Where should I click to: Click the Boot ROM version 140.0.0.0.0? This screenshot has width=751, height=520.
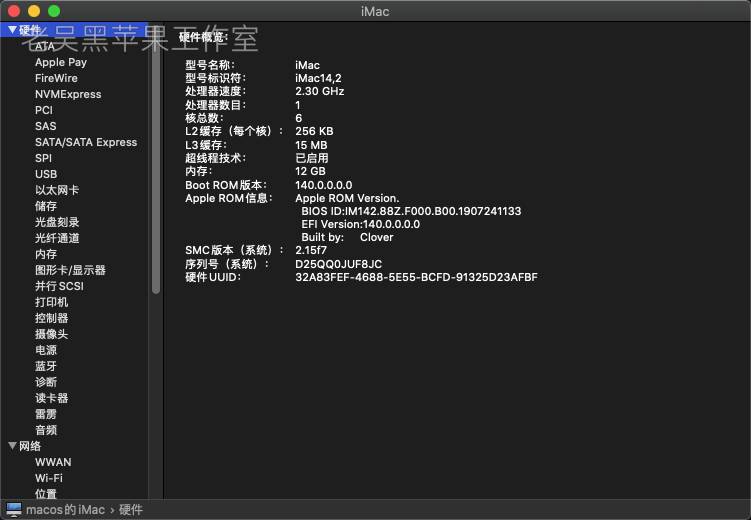(x=324, y=185)
